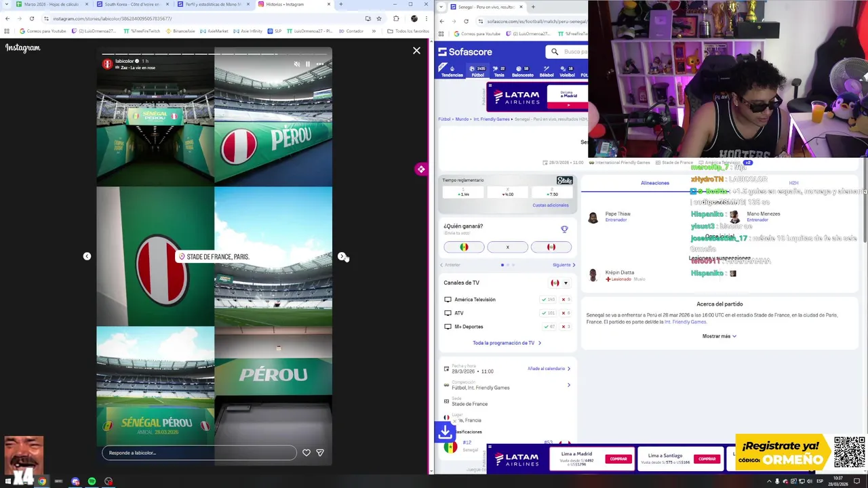Confirm ATV channel with the green check

(x=547, y=313)
